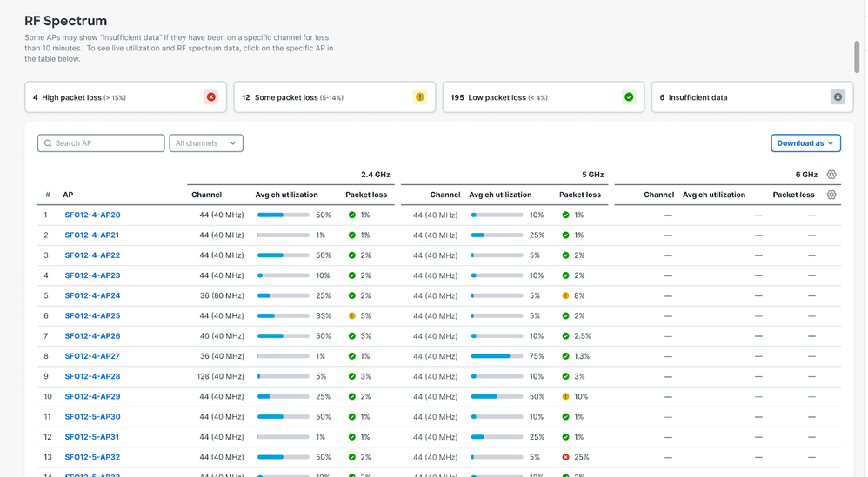Click the red X High packet loss icon
The width and height of the screenshot is (868, 477).
coord(210,97)
